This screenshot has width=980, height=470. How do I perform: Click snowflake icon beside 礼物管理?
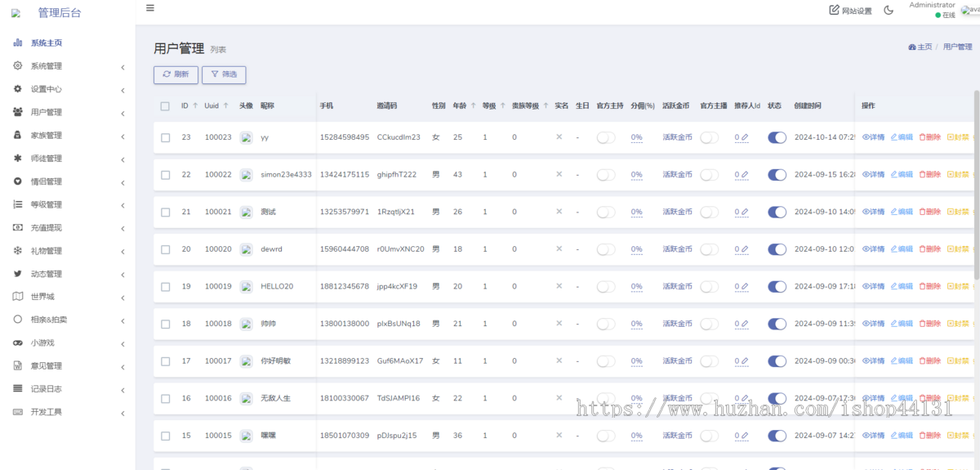click(17, 250)
